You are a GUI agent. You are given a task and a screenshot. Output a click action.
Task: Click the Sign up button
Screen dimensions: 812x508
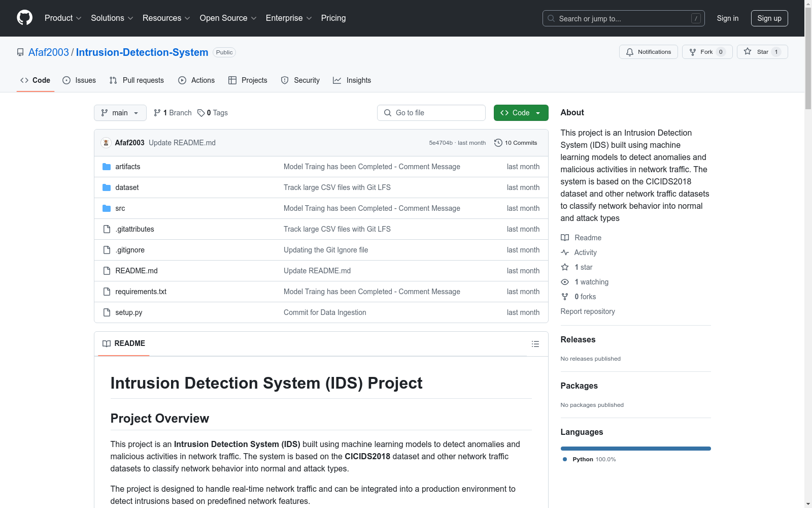769,18
